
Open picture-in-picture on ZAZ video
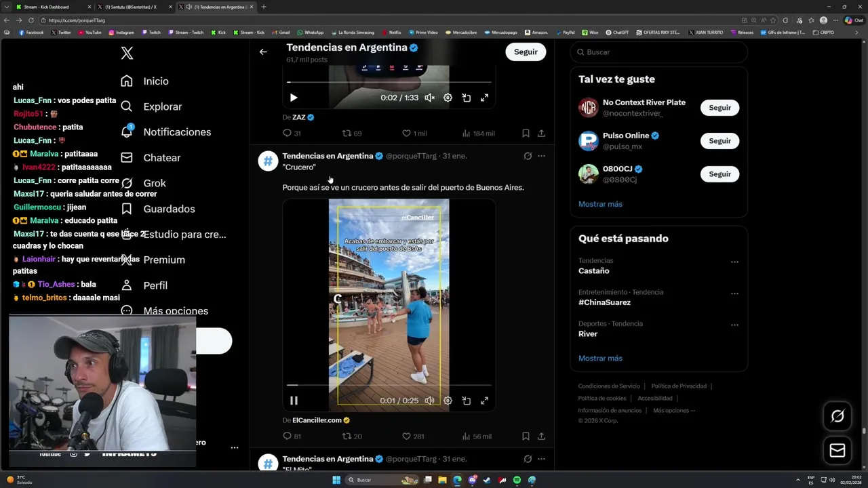pos(467,98)
